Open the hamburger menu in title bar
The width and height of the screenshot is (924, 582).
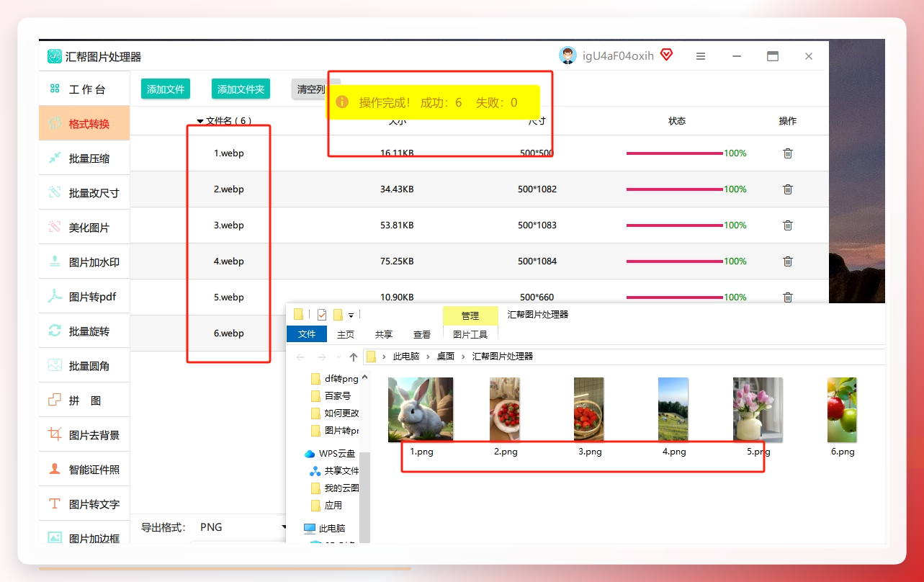[700, 56]
